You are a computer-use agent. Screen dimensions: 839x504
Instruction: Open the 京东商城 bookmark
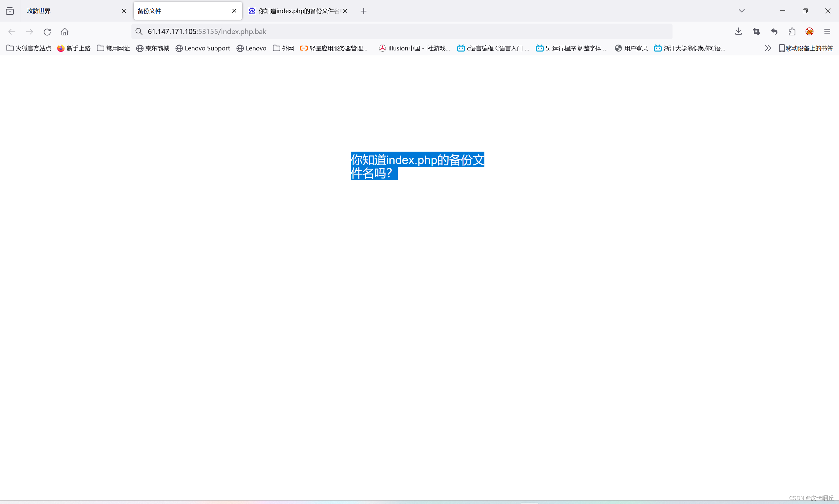[x=152, y=48]
